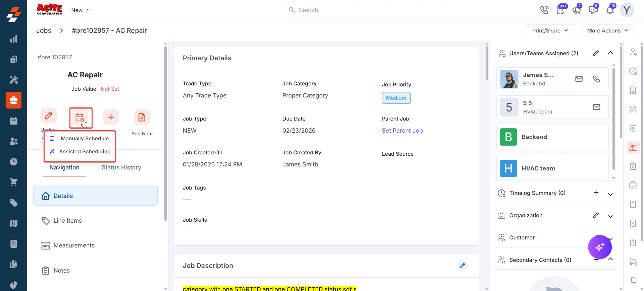Click Not Set job value
Image resolution: width=644 pixels, height=291 pixels.
click(x=110, y=89)
